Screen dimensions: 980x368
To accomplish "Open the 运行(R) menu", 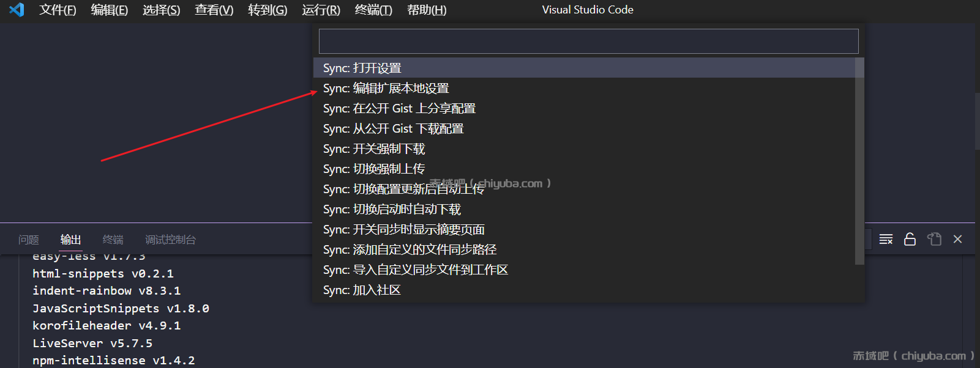I will [x=321, y=10].
